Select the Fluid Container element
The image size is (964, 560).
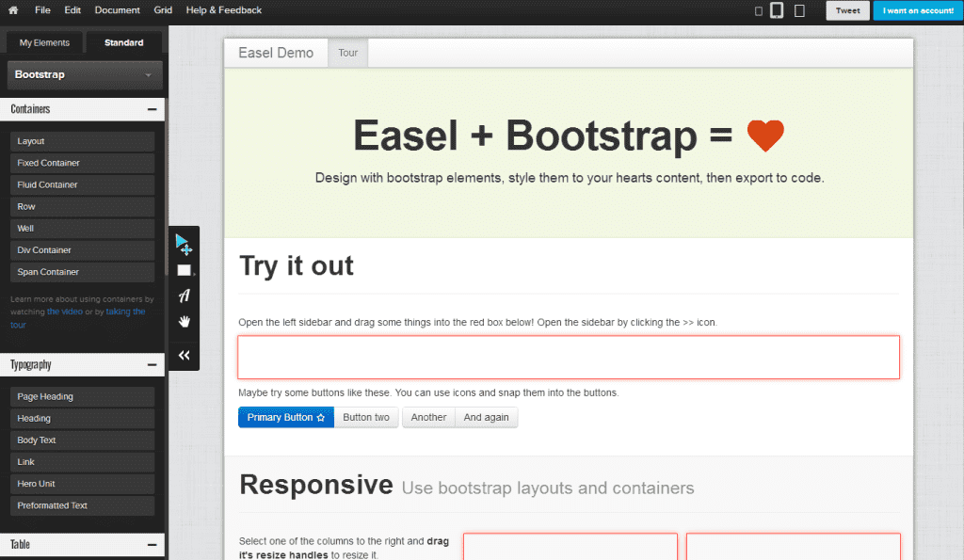(82, 185)
